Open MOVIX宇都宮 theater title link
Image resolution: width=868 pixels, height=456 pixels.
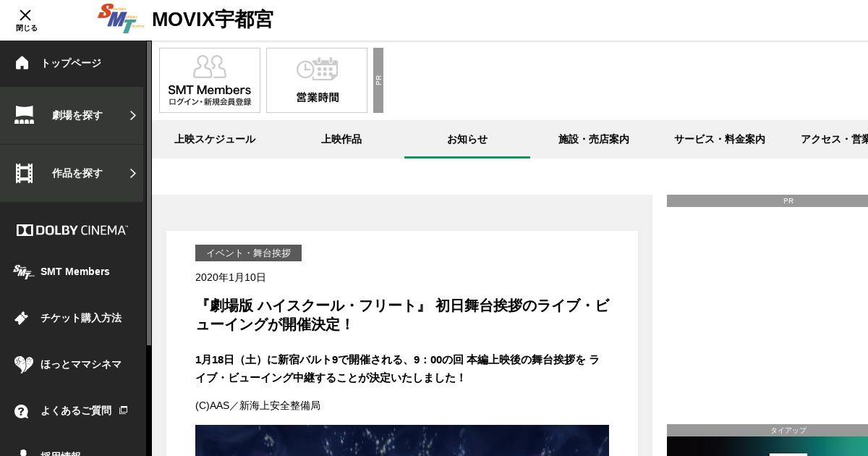click(213, 20)
